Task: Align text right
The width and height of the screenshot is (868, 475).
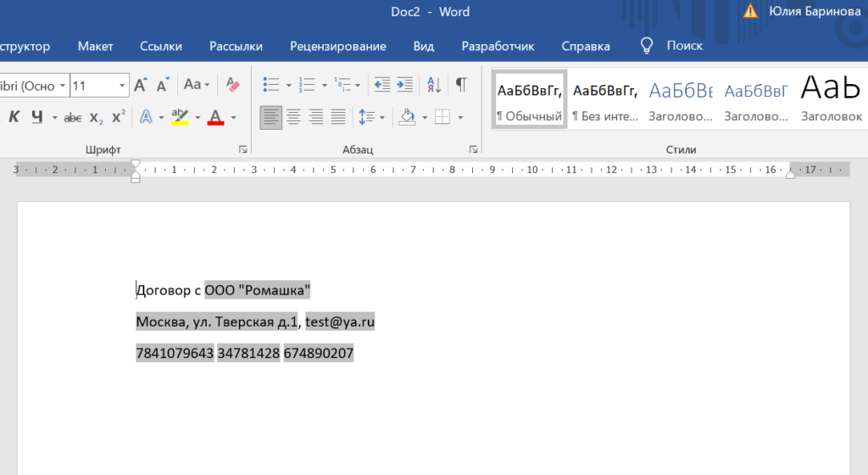Action: pyautogui.click(x=316, y=117)
